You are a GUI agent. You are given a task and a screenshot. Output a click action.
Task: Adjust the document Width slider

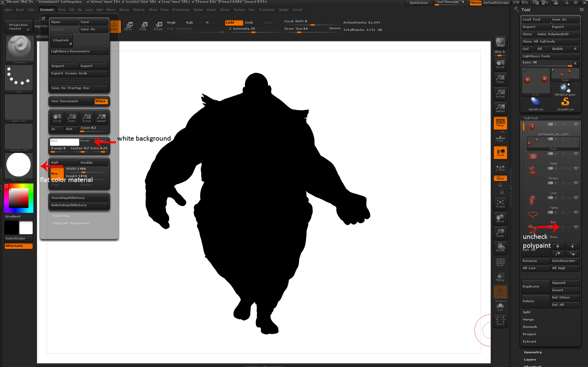(87, 170)
